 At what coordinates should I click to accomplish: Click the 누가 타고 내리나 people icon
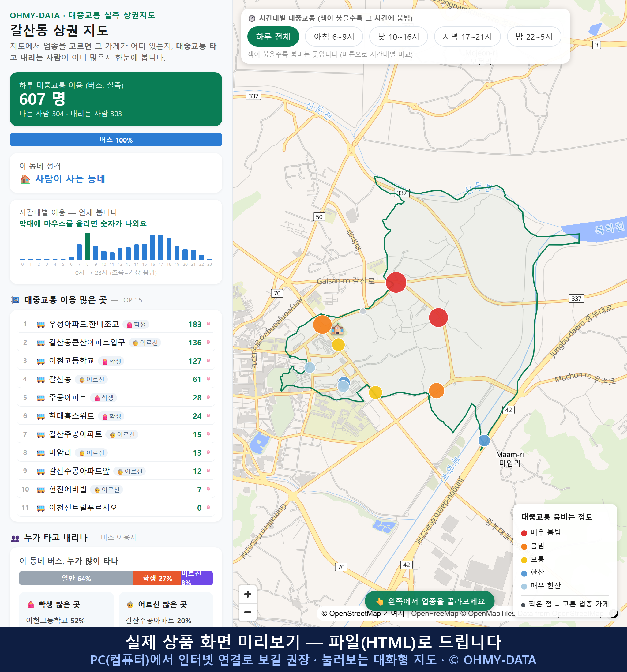15,538
